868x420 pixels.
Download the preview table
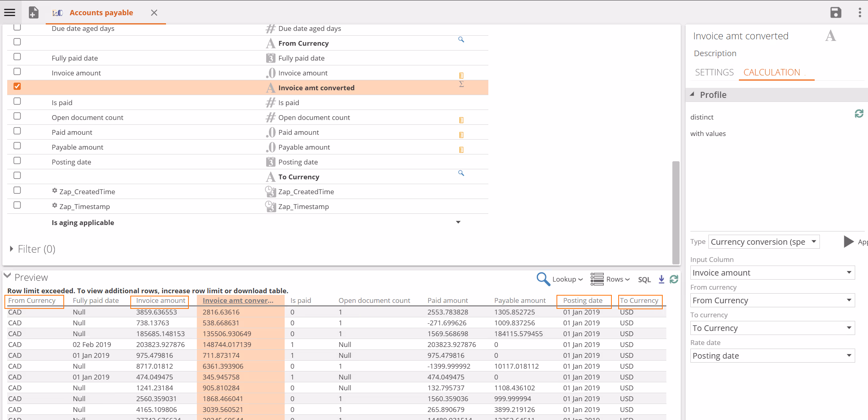662,279
